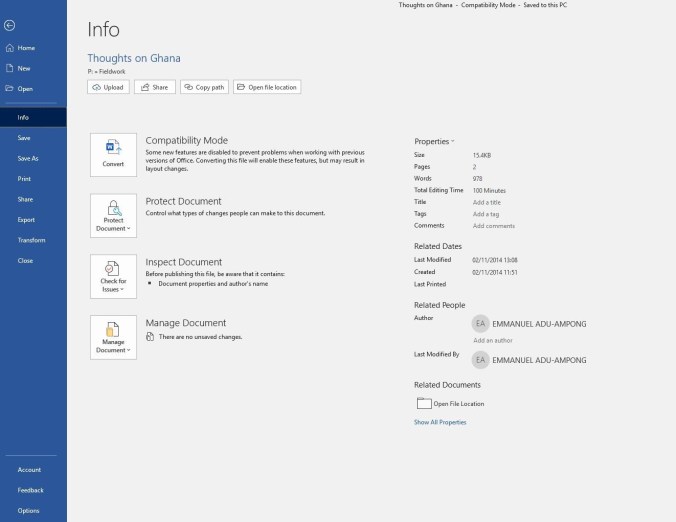This screenshot has height=522, width=676.
Task: Click the Upload button
Action: [108, 87]
